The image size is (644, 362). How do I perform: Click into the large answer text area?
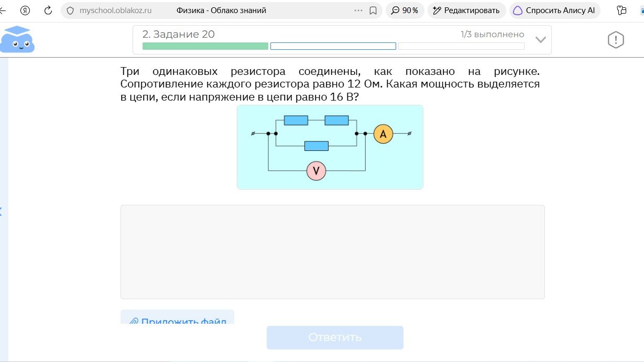pyautogui.click(x=333, y=252)
